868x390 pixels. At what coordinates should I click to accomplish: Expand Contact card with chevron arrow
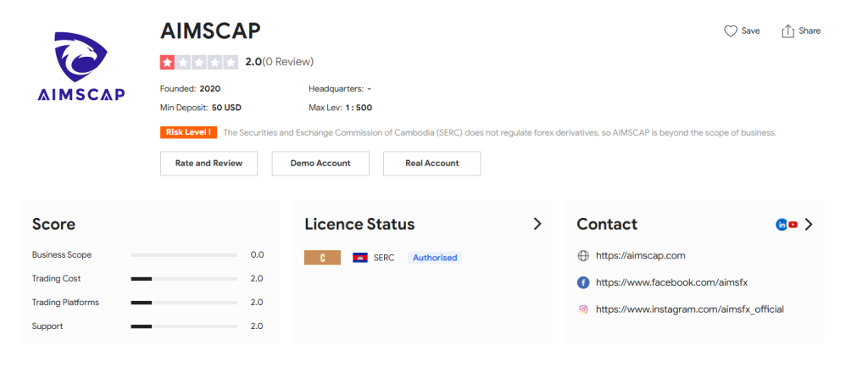tap(809, 225)
